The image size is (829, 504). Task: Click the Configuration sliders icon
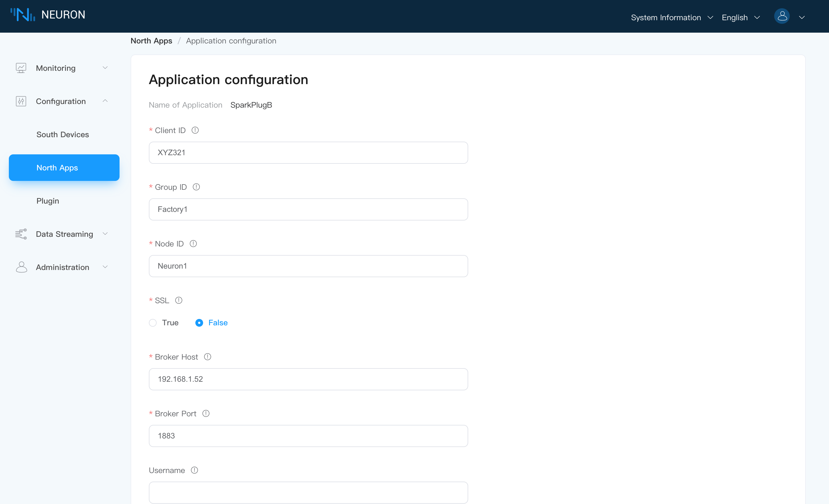20,101
